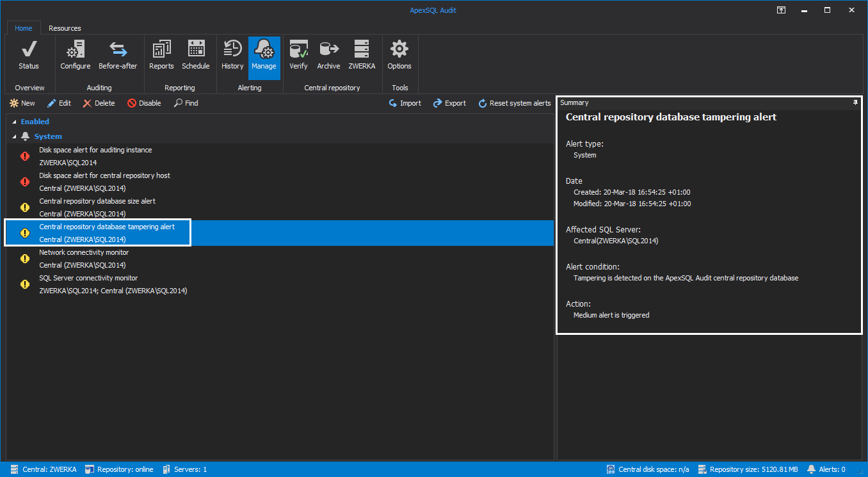Click Alerts: 0 in status bar
Screen dimensions: 868x477
click(x=826, y=469)
